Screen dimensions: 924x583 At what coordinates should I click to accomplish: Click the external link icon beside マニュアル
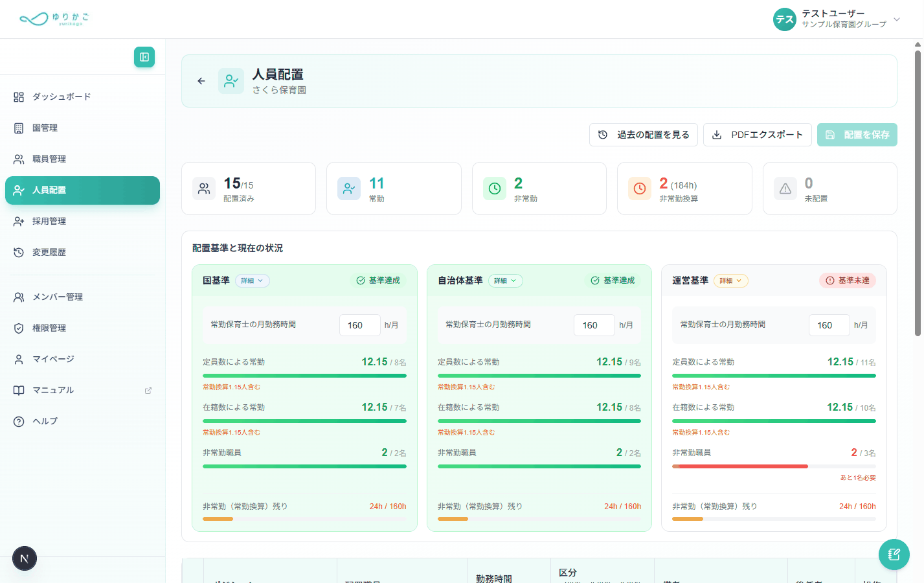pos(148,391)
